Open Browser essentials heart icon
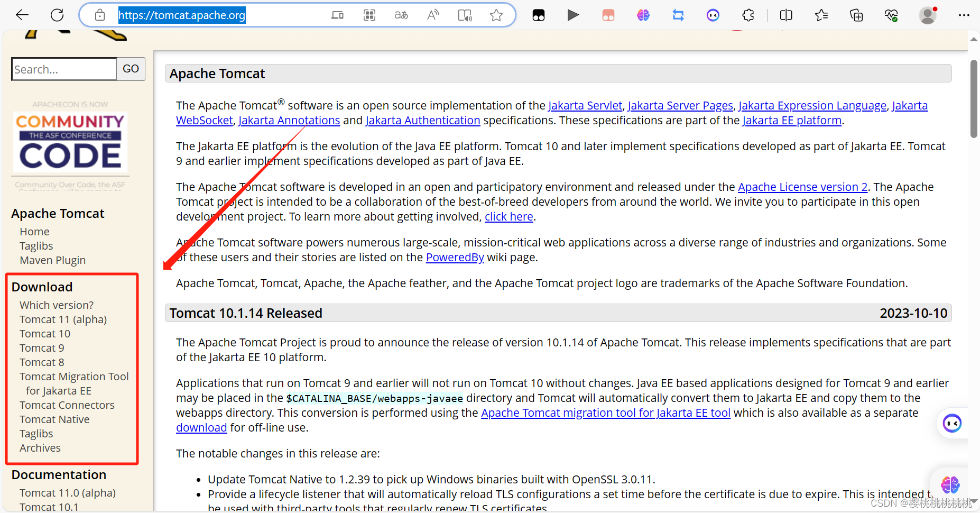Image resolution: width=980 pixels, height=513 pixels. pos(891,15)
